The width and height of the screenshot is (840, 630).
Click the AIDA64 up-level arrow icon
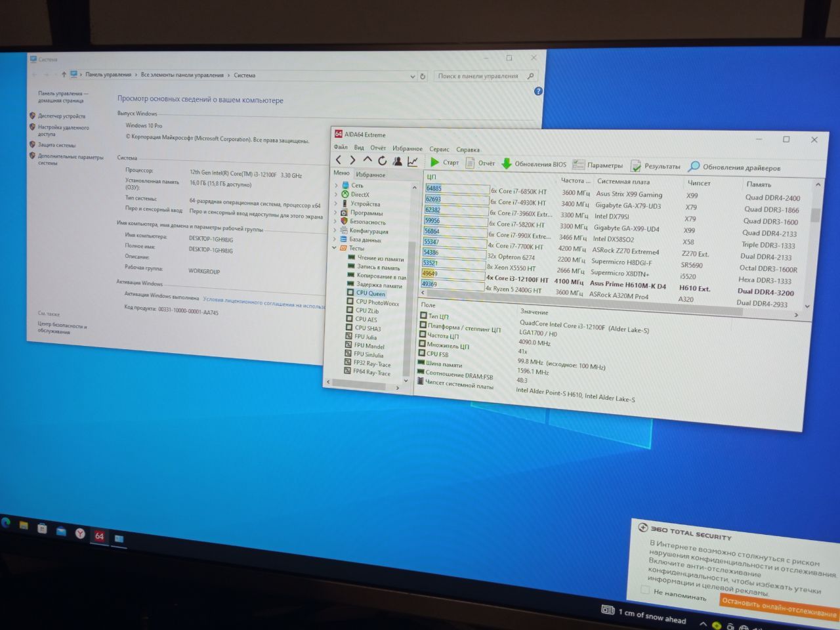(x=367, y=159)
